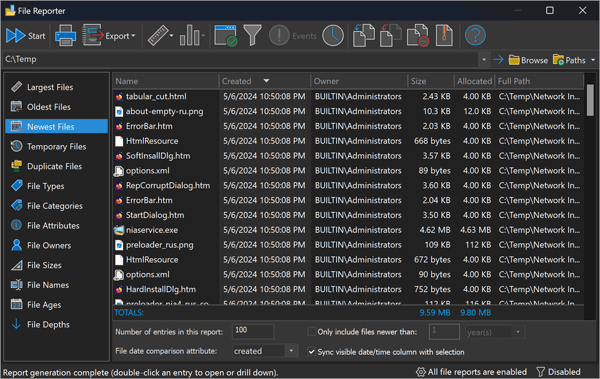This screenshot has height=379, width=600.
Task: Open File Ages report
Action: tap(57, 305)
